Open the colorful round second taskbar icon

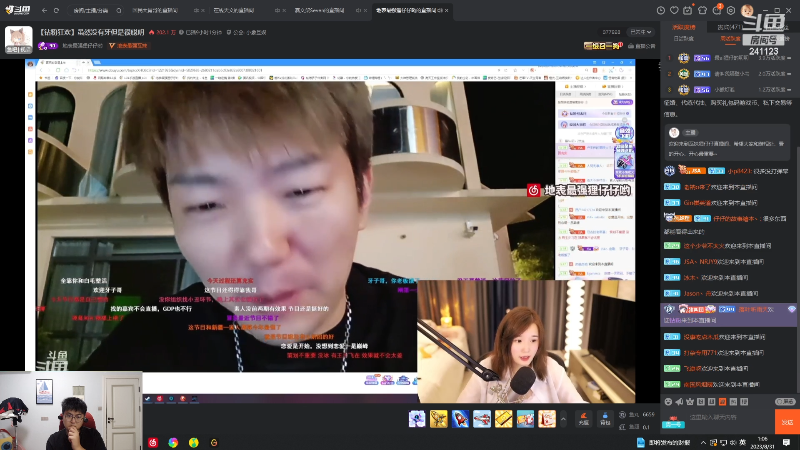point(173,443)
